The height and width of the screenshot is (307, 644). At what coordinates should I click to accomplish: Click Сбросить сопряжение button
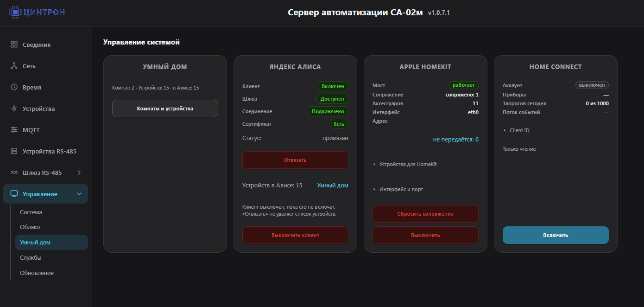click(x=425, y=214)
